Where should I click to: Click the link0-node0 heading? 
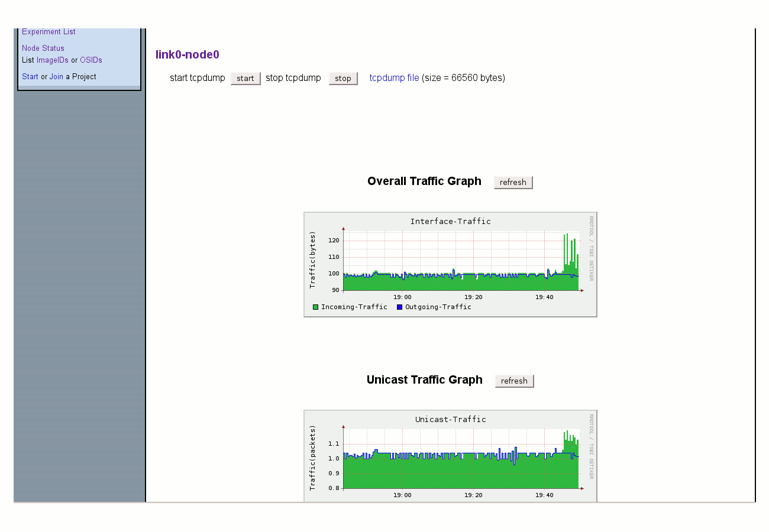click(x=188, y=55)
